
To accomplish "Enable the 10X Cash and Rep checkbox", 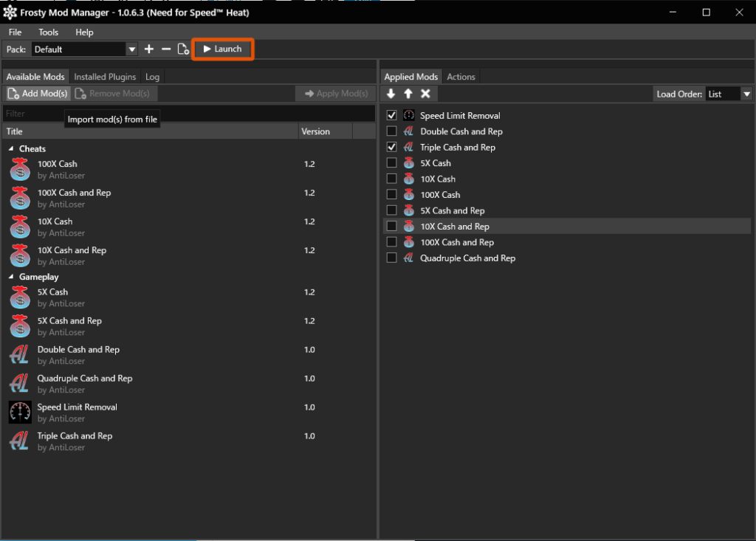I will tap(391, 226).
